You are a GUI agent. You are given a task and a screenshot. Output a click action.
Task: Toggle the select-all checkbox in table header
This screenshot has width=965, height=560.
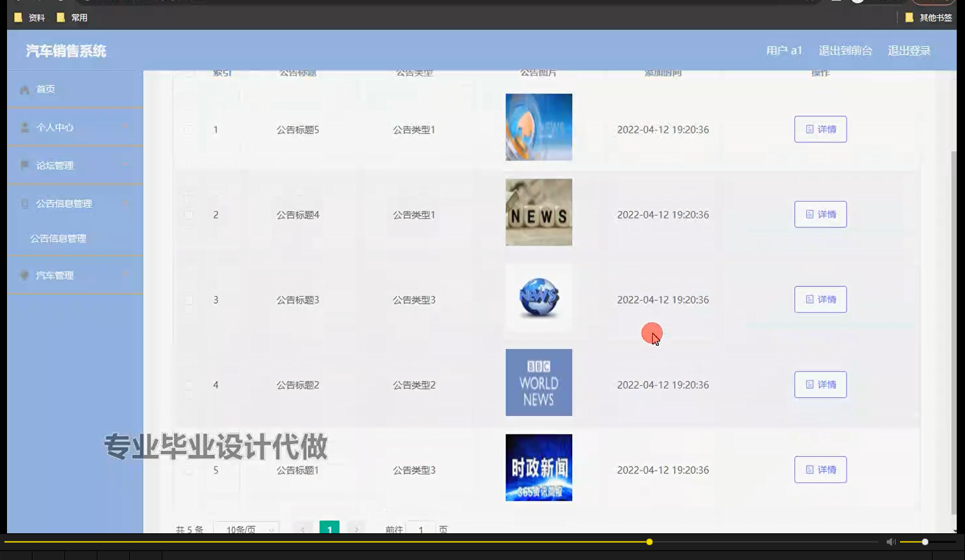click(189, 73)
